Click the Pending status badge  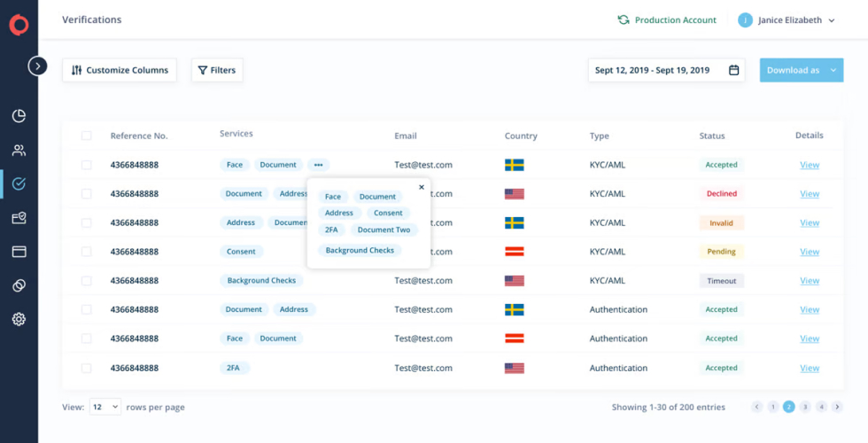click(721, 252)
